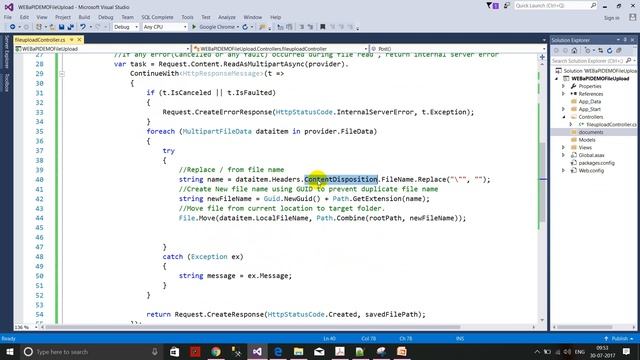Screen dimensions: 640x360
Task: Open the File menu
Action: tap(8, 17)
